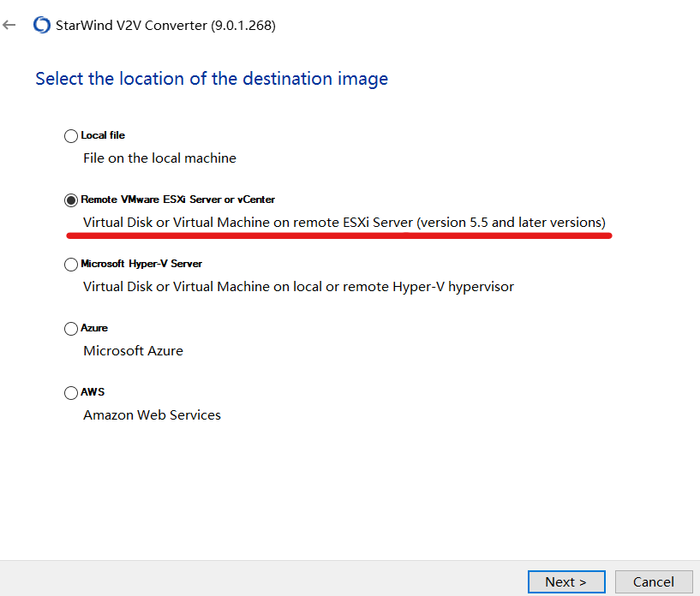Click 'Remote VMware ESXi Server or vCenter' label
Image resolution: width=700 pixels, height=596 pixels.
177,200
